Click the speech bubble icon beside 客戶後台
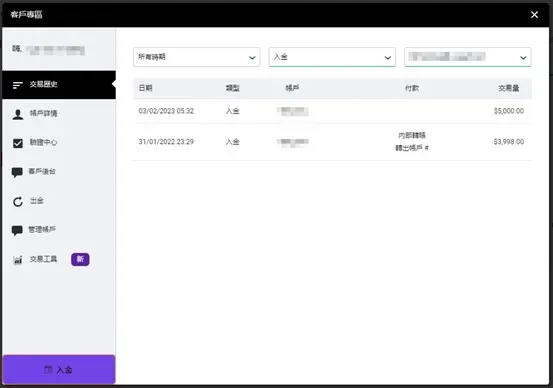 click(x=17, y=172)
